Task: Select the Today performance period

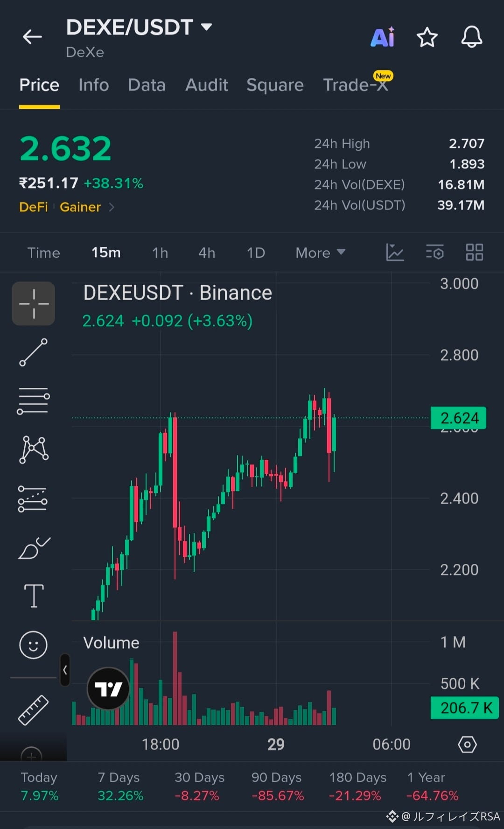Action: 39,787
